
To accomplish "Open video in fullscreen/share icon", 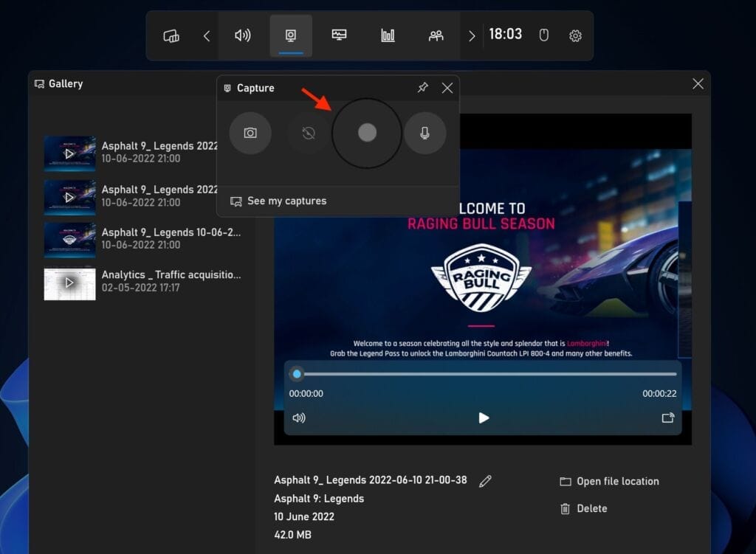I will click(x=667, y=418).
